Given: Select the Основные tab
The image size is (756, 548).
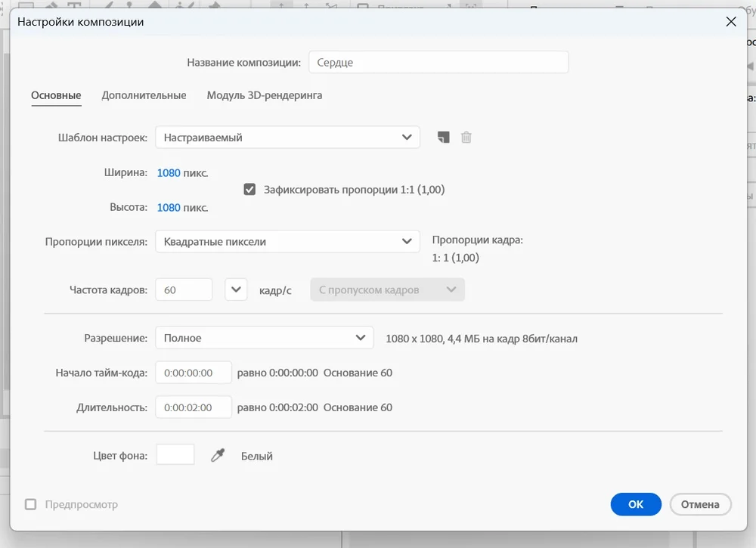Looking at the screenshot, I should pyautogui.click(x=56, y=95).
